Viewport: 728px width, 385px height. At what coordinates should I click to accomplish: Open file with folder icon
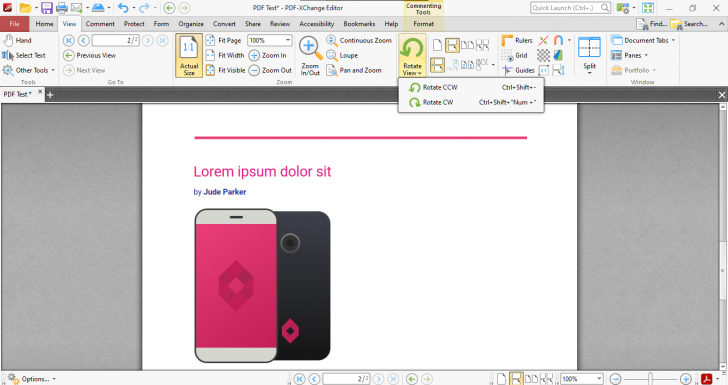click(26, 7)
